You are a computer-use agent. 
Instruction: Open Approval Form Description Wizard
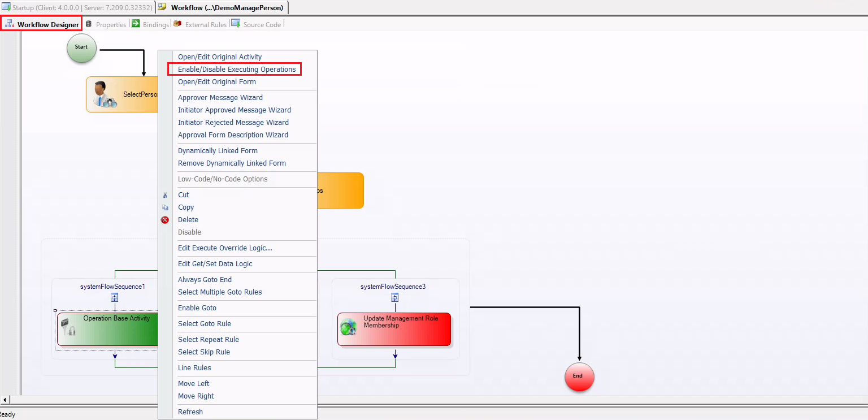[x=233, y=135]
